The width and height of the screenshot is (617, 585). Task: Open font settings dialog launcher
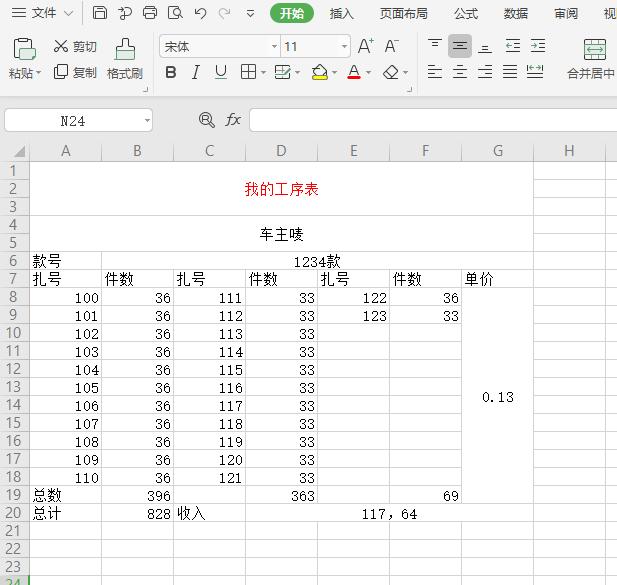click(x=409, y=90)
